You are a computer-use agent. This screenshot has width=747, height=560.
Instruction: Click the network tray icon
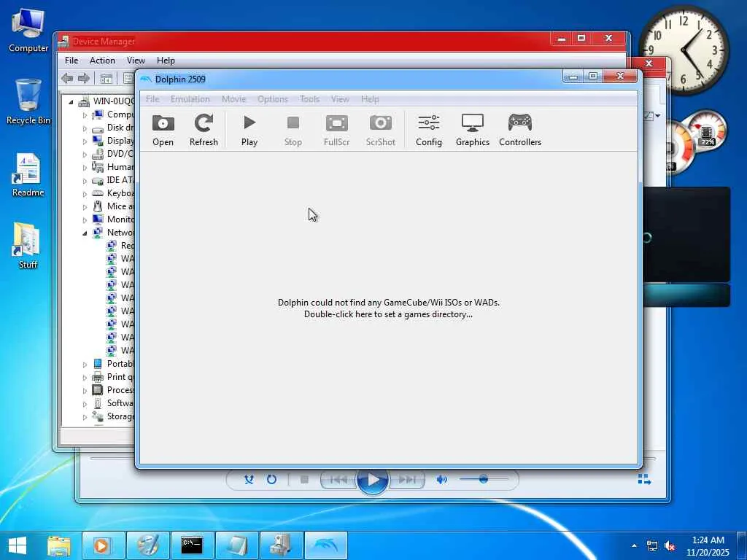652,545
